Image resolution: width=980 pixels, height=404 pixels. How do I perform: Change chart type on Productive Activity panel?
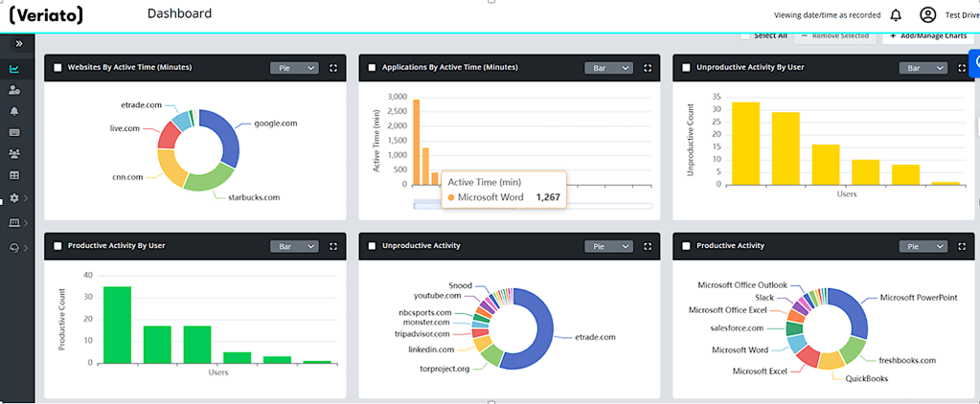(x=922, y=246)
